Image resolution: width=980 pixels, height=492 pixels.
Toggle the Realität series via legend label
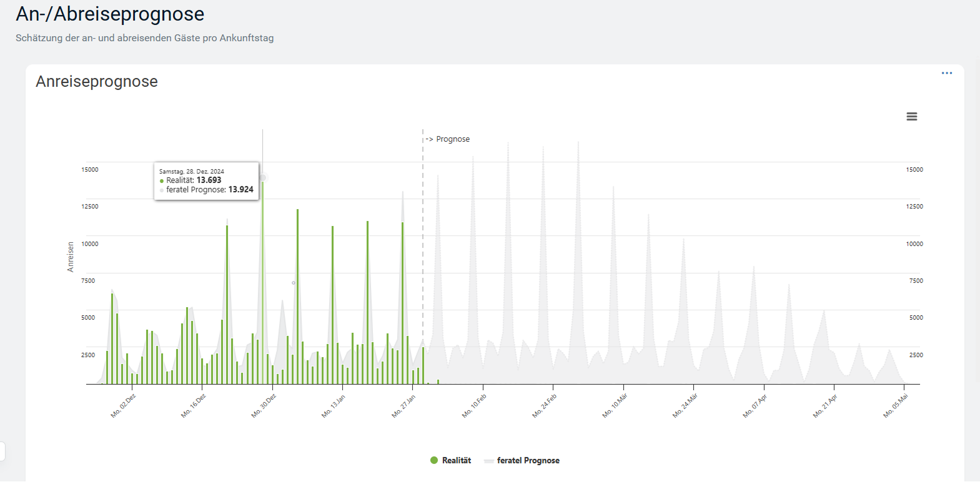pyautogui.click(x=456, y=460)
